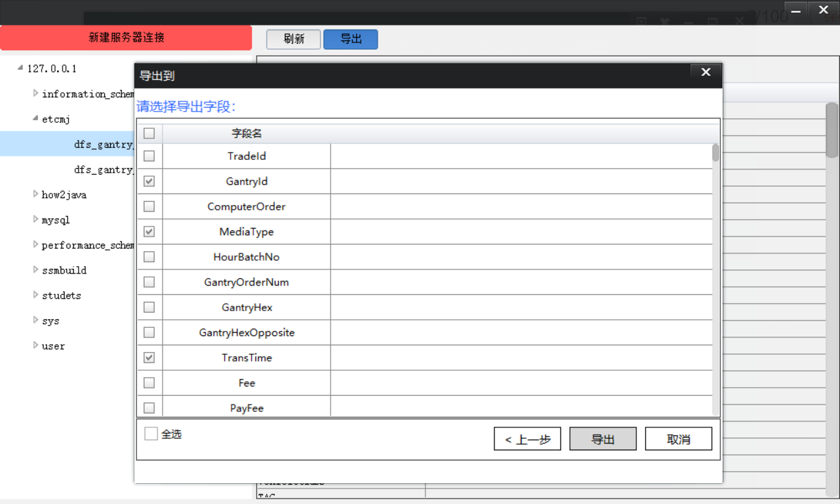Click the 字段名 column header
The width and height of the screenshot is (840, 504).
coord(247,134)
